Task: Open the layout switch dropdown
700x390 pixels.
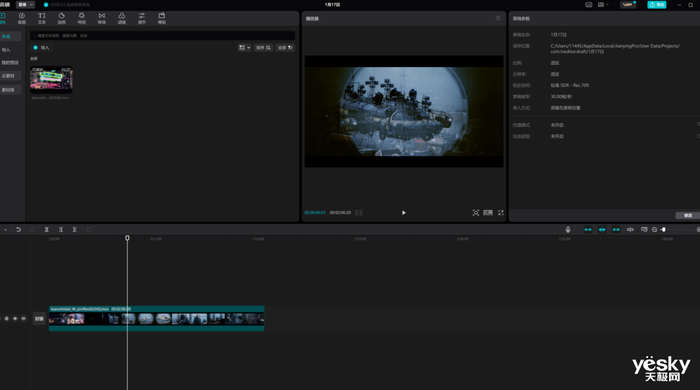Action: click(x=603, y=4)
